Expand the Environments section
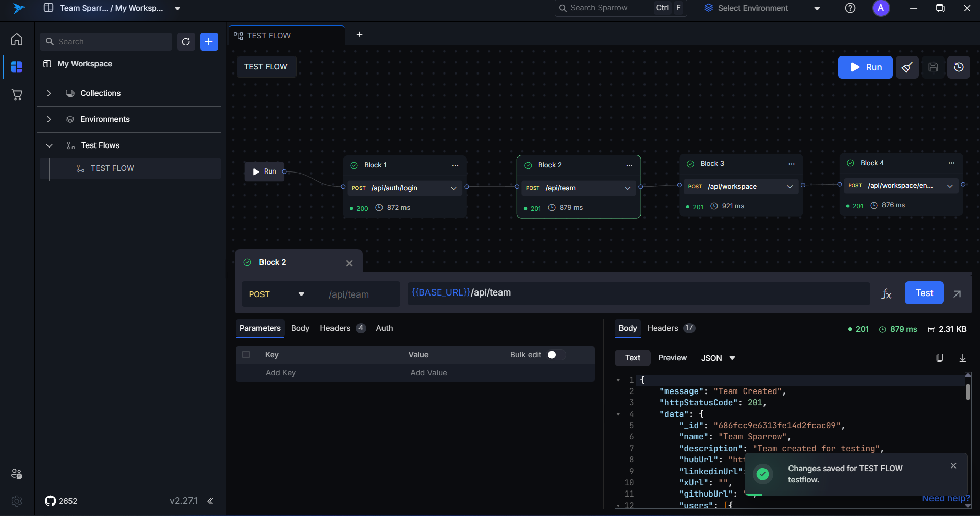 coord(49,119)
